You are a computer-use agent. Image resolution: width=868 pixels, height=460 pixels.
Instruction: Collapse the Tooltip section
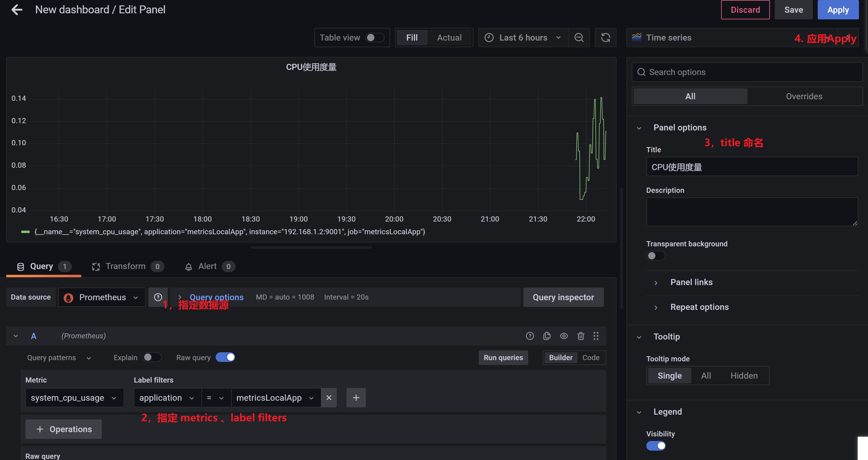(639, 337)
